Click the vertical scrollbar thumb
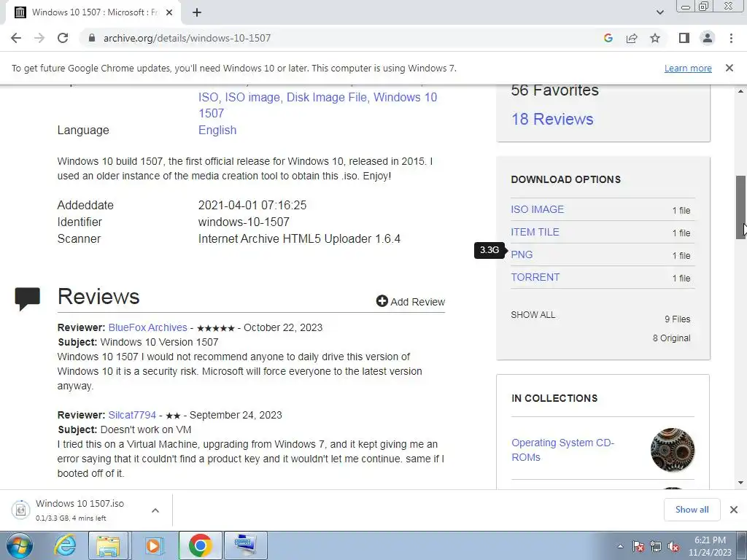747x560 pixels. pyautogui.click(x=741, y=207)
